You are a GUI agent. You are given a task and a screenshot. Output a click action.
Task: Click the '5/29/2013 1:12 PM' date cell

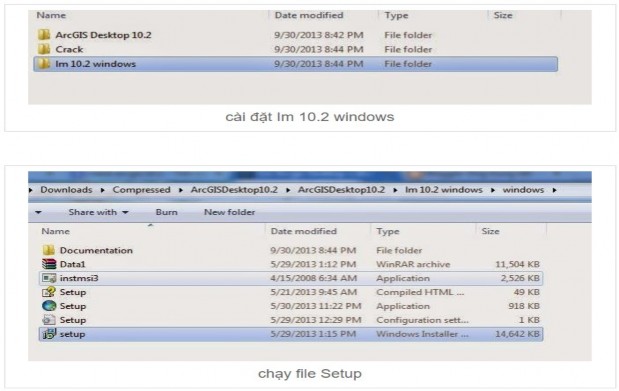313,264
